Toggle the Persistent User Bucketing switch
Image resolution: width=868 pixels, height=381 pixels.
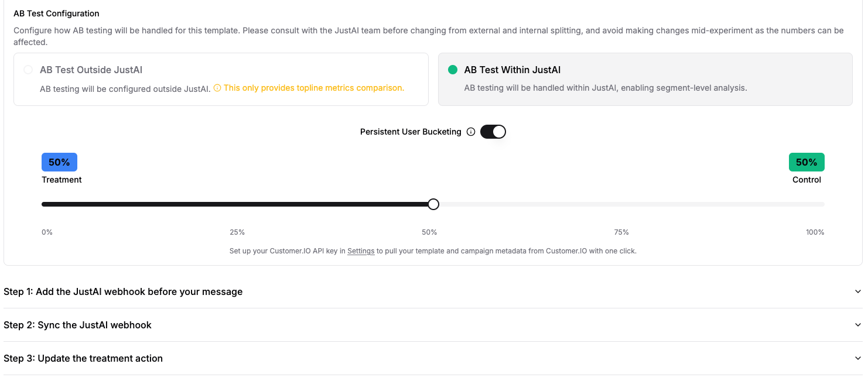tap(493, 131)
